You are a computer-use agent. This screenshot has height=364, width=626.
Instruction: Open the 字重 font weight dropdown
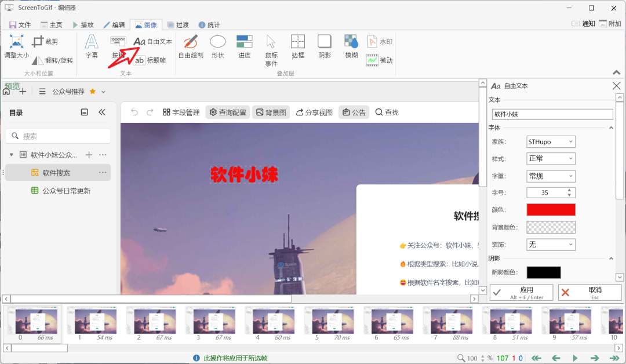pyautogui.click(x=551, y=176)
